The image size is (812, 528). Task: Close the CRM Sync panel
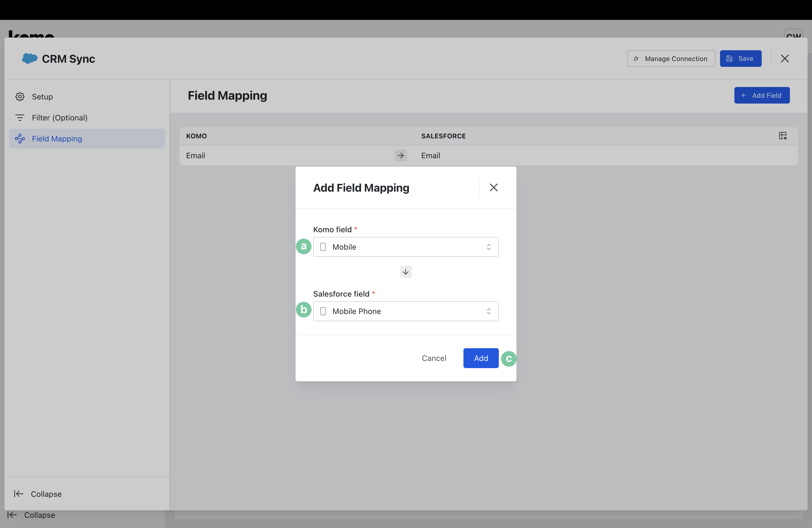coord(785,58)
